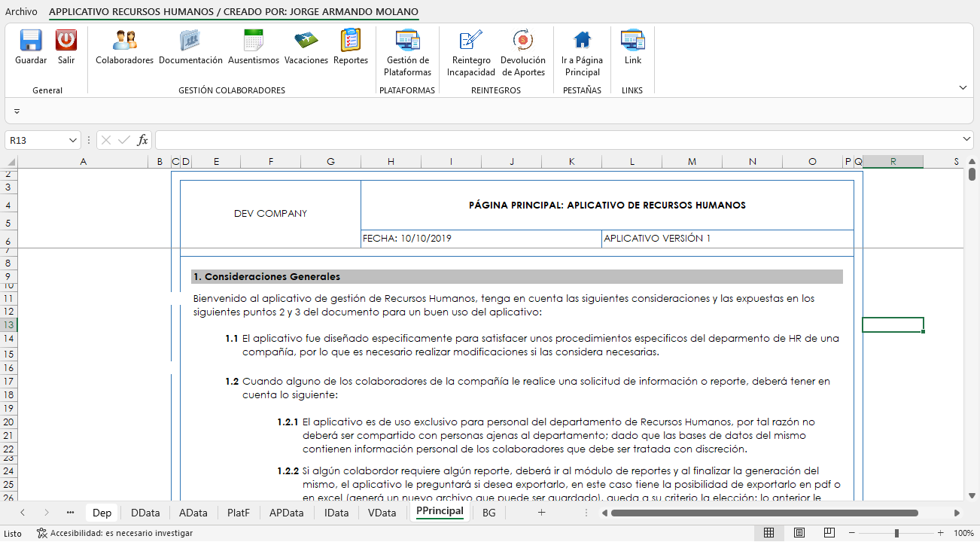
Task: Click inside the formula bar input
Action: pos(557,140)
